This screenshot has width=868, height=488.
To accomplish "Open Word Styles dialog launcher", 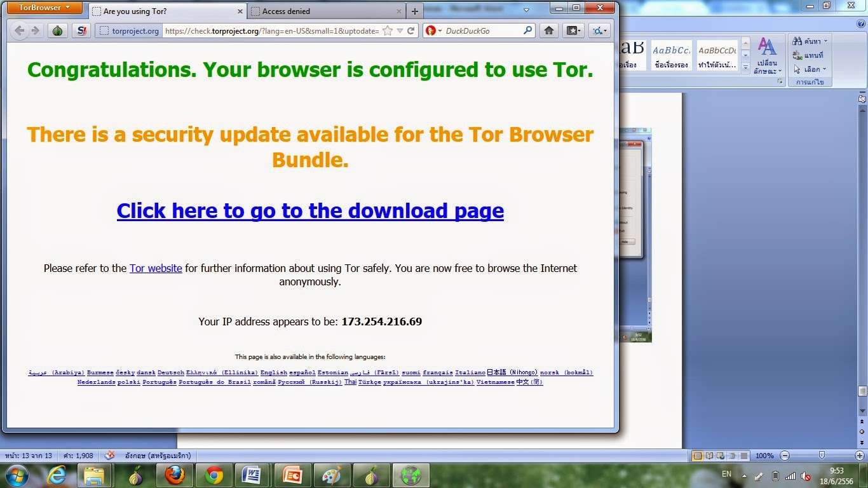I will [781, 81].
